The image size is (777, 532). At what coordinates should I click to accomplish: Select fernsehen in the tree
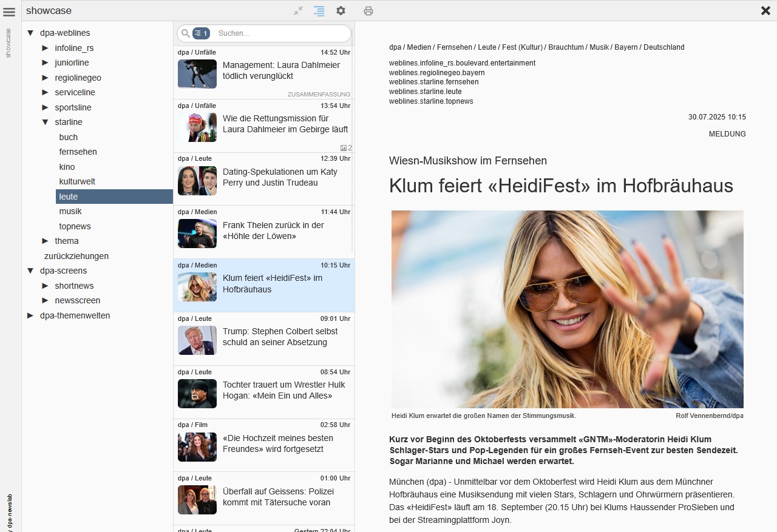(x=78, y=152)
